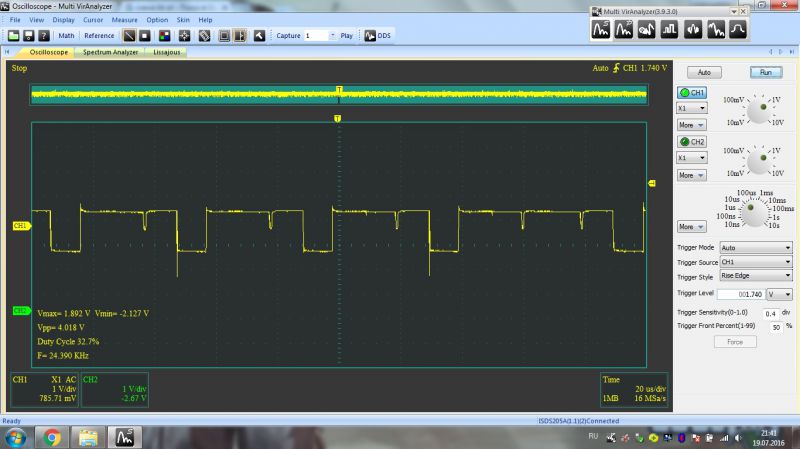Toggle channel CH1 on or off
The height and width of the screenshot is (449, 800).
click(692, 92)
